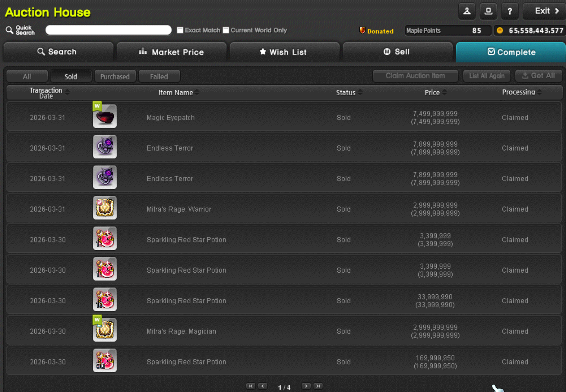Click the Sold status for Mitra's Rage: Magician
This screenshot has height=392, width=566.
click(x=344, y=331)
